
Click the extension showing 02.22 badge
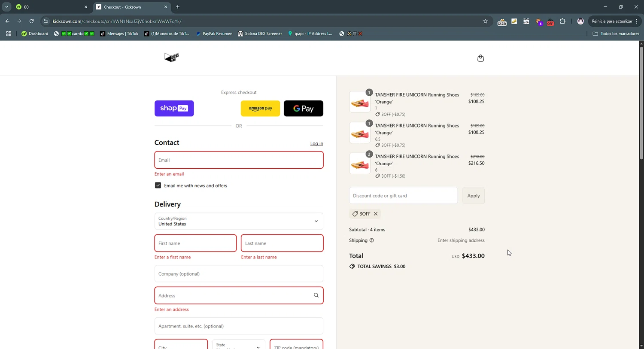point(502,21)
